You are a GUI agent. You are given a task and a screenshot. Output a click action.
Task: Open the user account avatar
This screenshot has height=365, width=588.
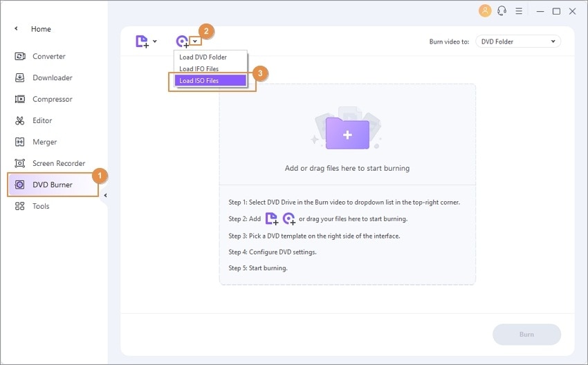485,11
